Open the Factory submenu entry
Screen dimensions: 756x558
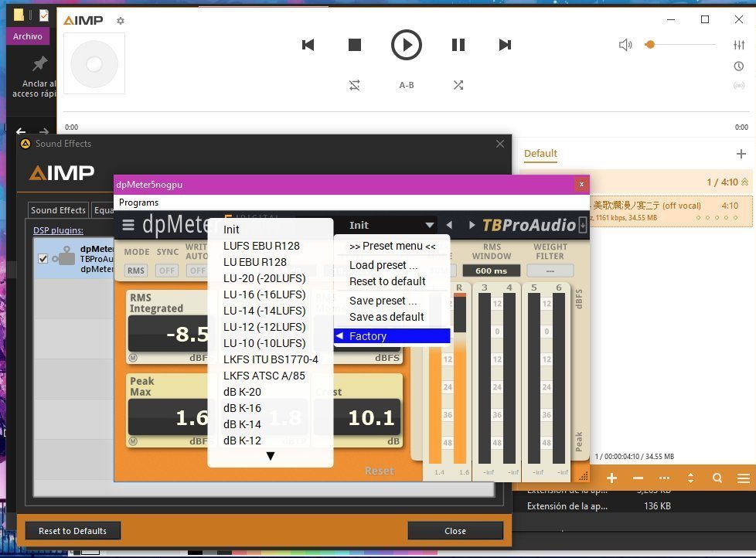point(392,336)
